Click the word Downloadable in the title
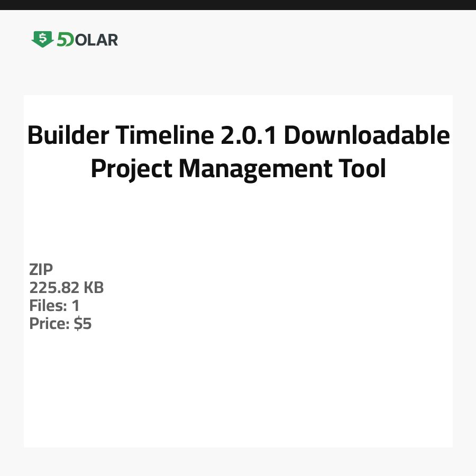476x476 pixels. click(x=367, y=135)
